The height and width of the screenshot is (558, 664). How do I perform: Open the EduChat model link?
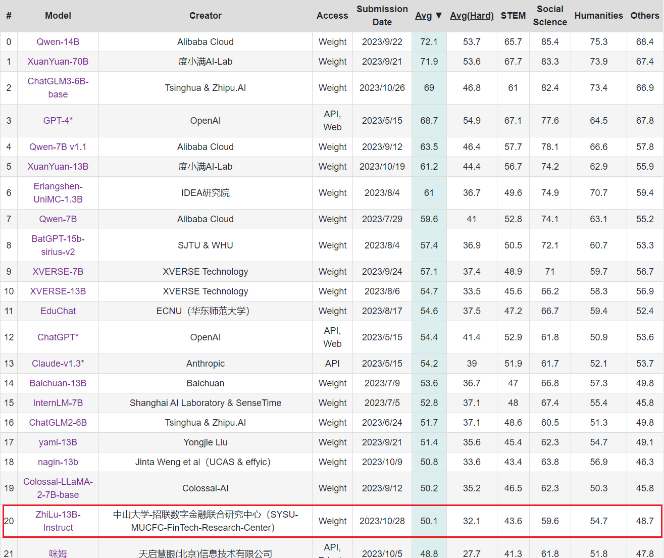point(57,311)
